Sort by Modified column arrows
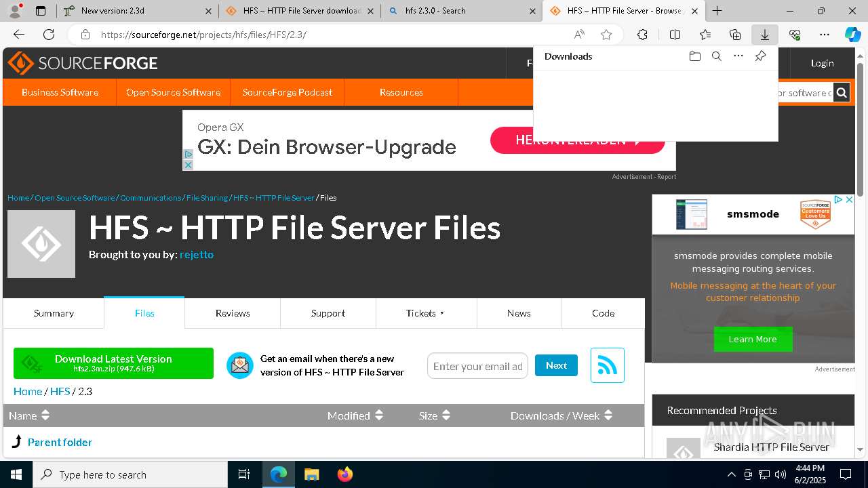Viewport: 868px width, 488px height. pyautogui.click(x=379, y=415)
